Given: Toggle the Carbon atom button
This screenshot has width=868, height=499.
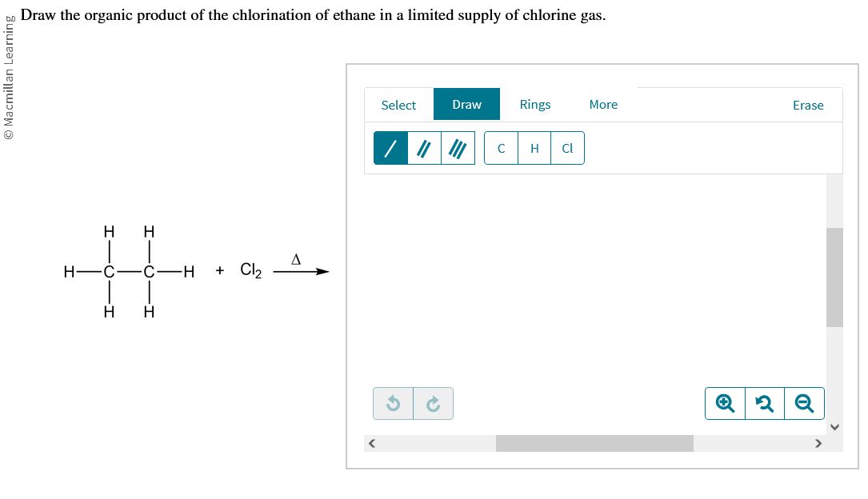Looking at the screenshot, I should (x=500, y=148).
